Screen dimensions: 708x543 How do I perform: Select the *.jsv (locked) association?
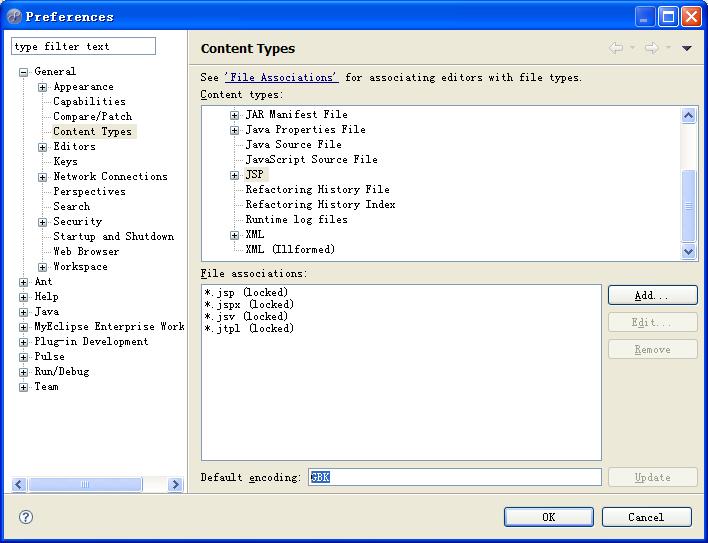pyautogui.click(x=246, y=316)
